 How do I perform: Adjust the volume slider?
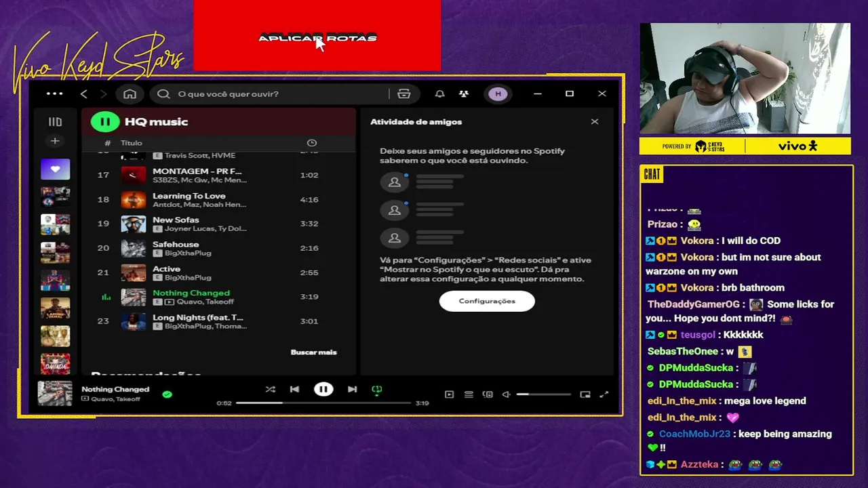[x=543, y=394]
